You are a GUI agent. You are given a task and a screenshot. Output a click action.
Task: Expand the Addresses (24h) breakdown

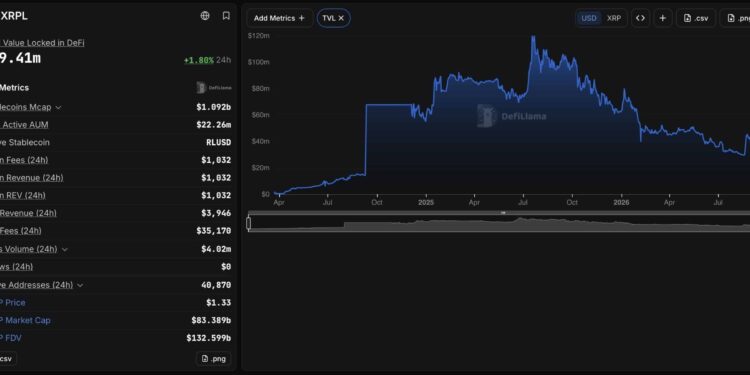coord(80,285)
